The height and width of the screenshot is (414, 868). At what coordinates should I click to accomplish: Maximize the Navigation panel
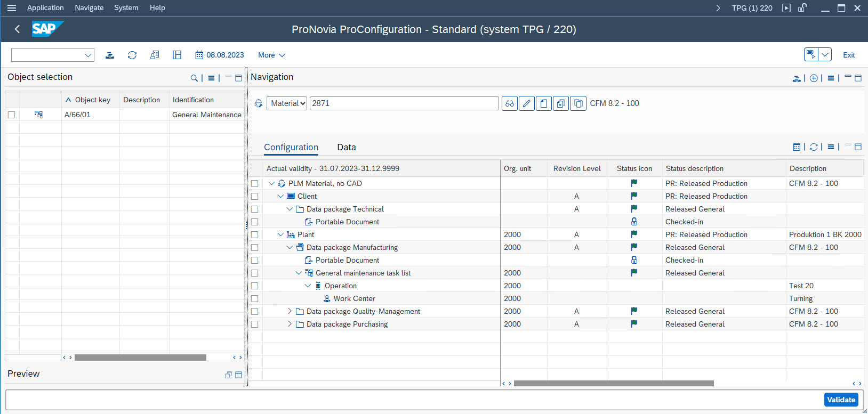click(x=858, y=78)
